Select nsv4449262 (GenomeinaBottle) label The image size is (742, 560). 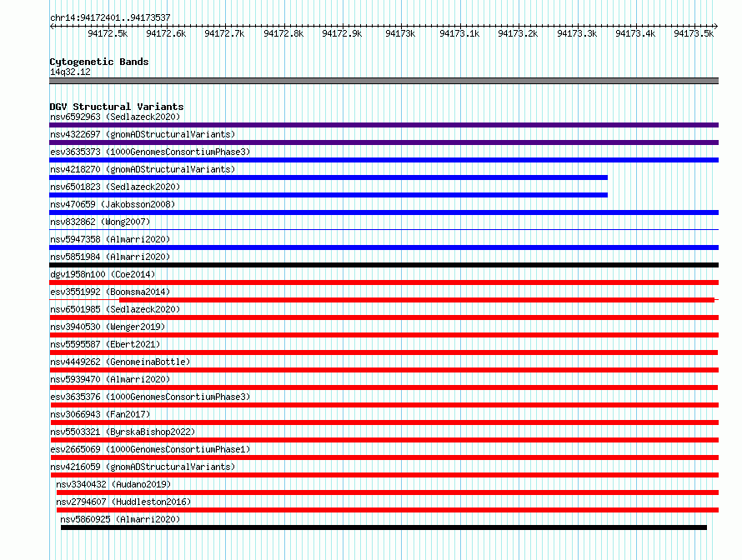[x=120, y=362]
